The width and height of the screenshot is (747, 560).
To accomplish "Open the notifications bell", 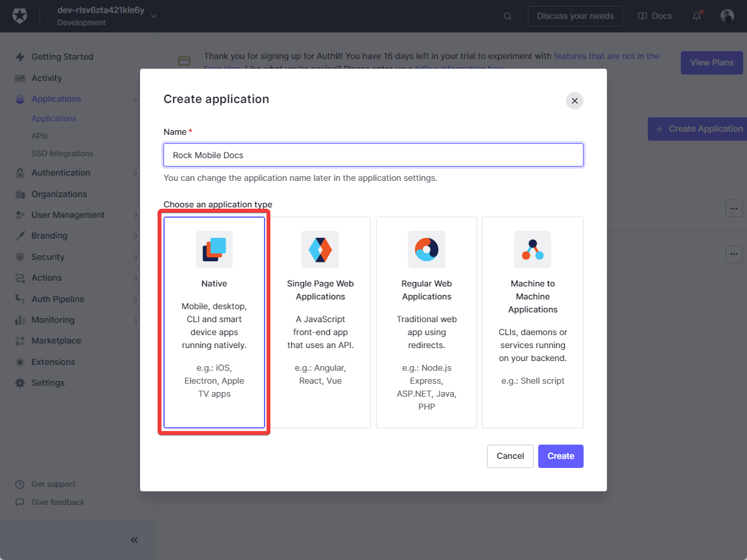I will point(696,16).
